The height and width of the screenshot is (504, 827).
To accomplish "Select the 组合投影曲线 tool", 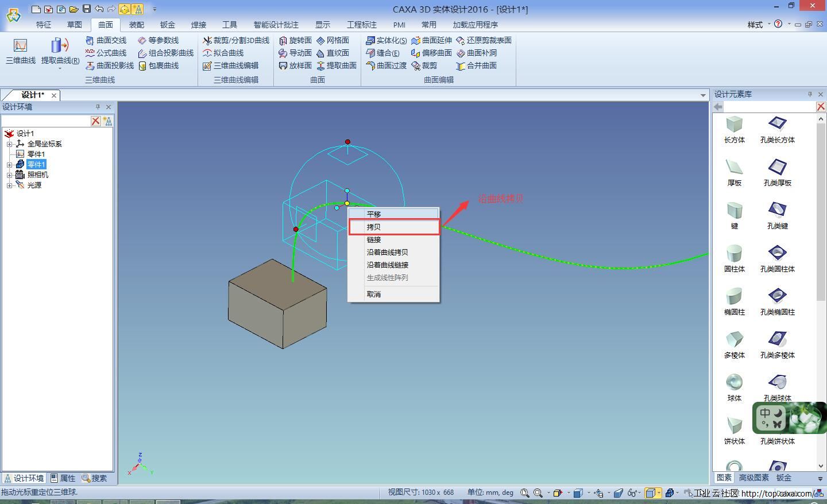I will [x=165, y=53].
